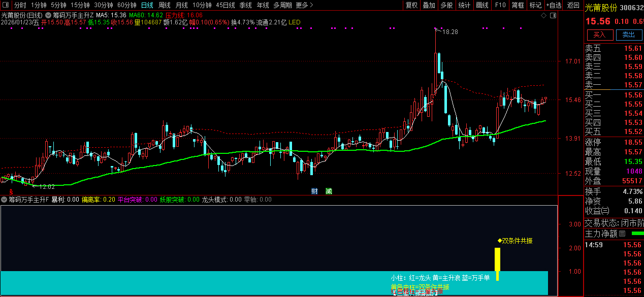Open the 统计 statistics tool
644x297 pixels.
click(464, 5)
